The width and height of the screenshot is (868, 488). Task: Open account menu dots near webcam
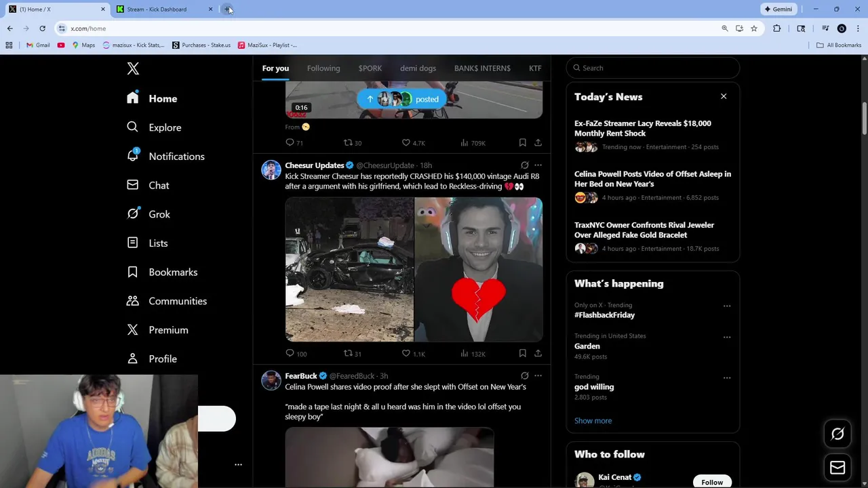coord(238,465)
